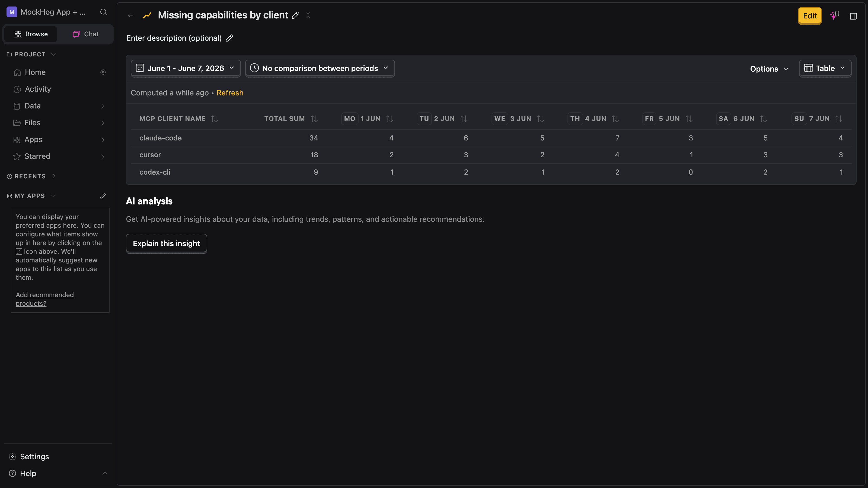Open comparison between periods dropdown
This screenshot has height=488, width=868.
320,68
